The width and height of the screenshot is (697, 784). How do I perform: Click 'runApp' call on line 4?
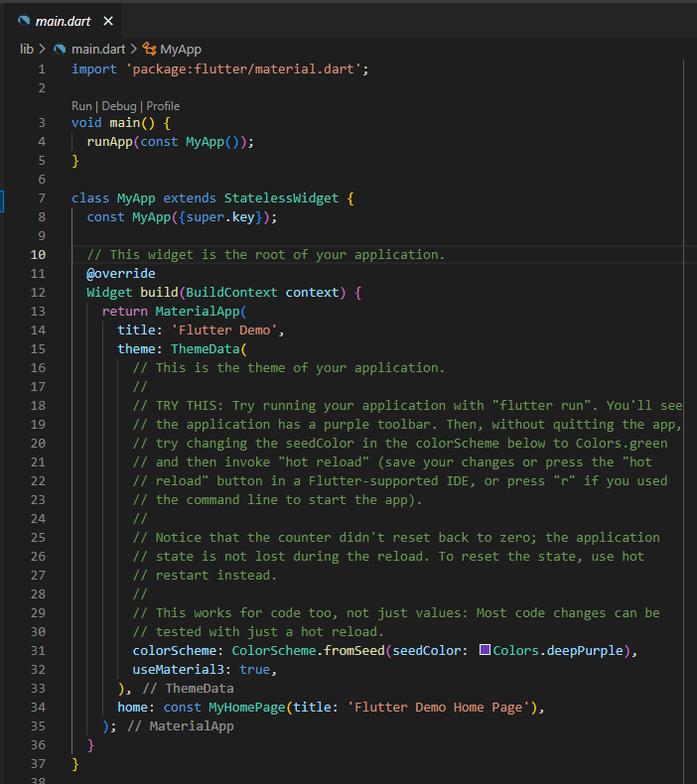[x=109, y=142]
